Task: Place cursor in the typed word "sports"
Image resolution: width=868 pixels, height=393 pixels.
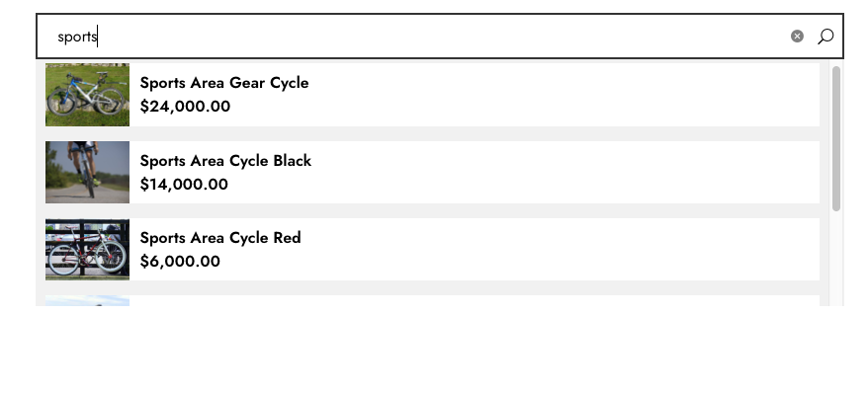Action: click(x=77, y=38)
